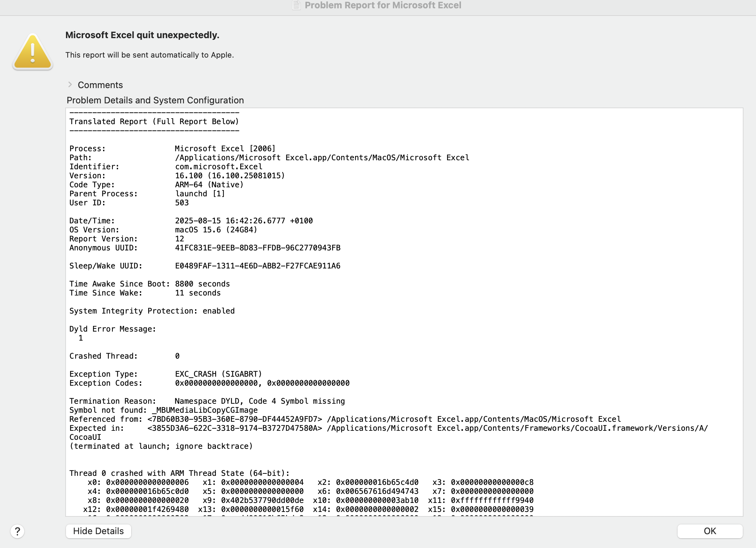Expand the Comments disclosure chevron
The image size is (756, 548).
(x=70, y=85)
